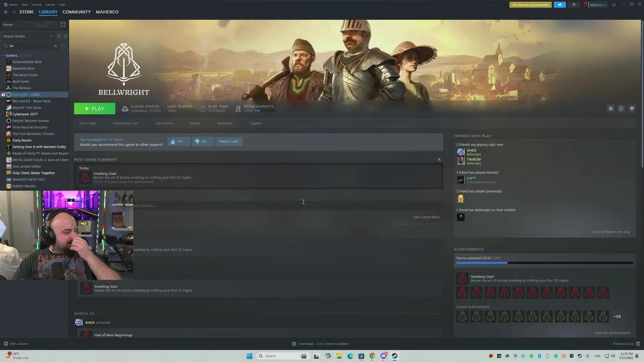Image resolution: width=644 pixels, height=362 pixels.
Task: Click the Add a Game plus icon
Action: (6, 344)
